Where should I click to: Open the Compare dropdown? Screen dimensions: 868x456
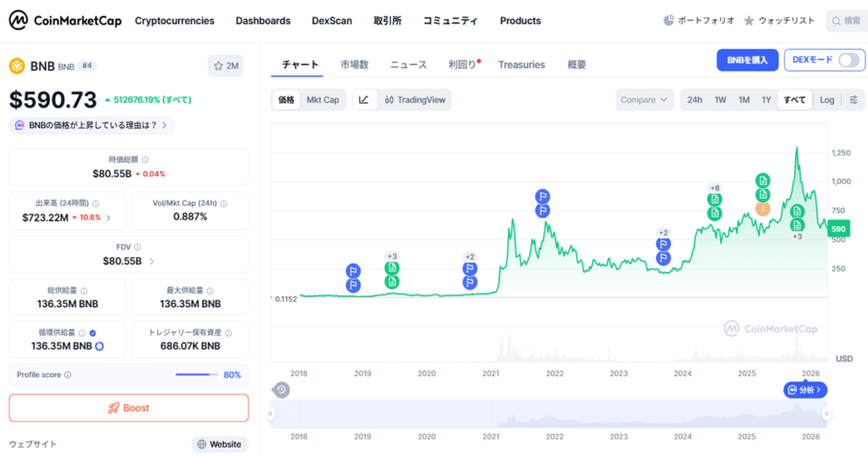coord(644,100)
